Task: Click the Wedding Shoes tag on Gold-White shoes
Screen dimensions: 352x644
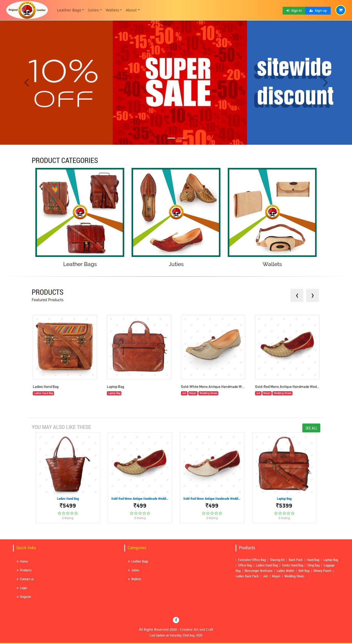Action: (x=208, y=393)
